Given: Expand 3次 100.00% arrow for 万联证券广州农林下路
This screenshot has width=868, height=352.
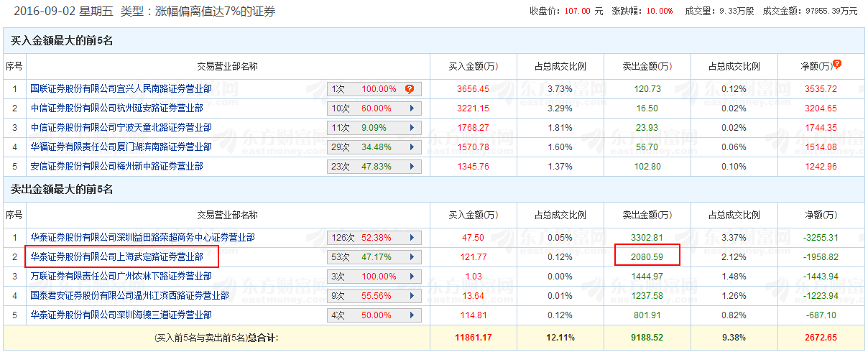Looking at the screenshot, I should pyautogui.click(x=412, y=277).
